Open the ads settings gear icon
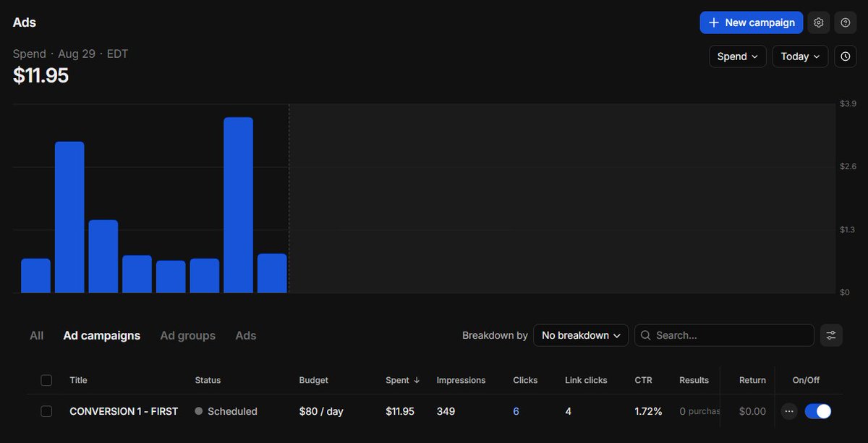The height and width of the screenshot is (443, 868). 818,22
